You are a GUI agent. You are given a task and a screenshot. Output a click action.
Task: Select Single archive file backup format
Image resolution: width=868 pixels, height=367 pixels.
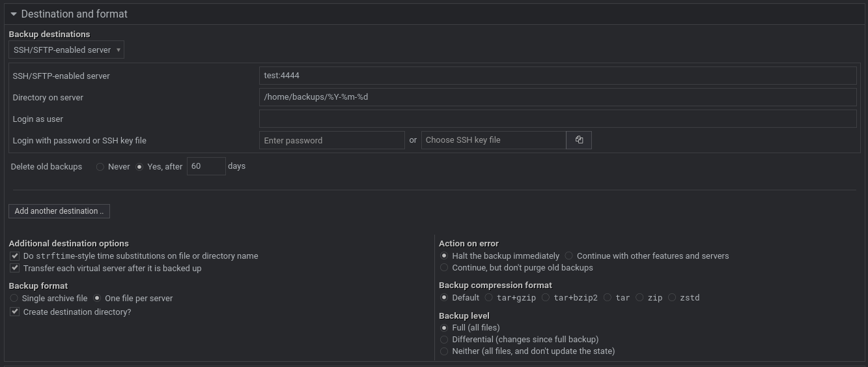(x=14, y=299)
